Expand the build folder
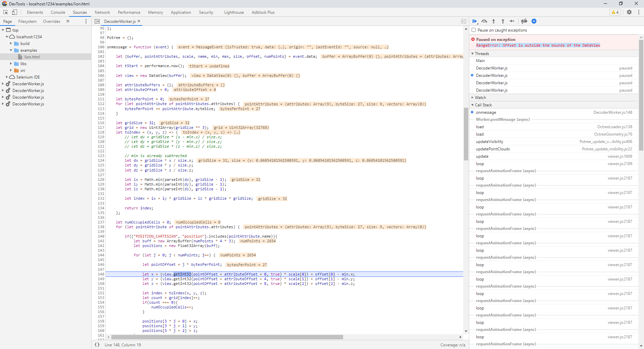This screenshot has height=349, width=644. coord(11,44)
